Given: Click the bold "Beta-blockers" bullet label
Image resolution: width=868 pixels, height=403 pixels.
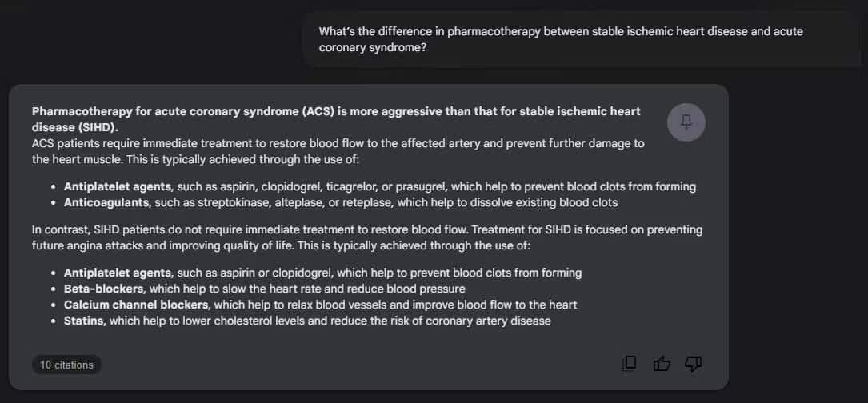Looking at the screenshot, I should coord(104,289).
